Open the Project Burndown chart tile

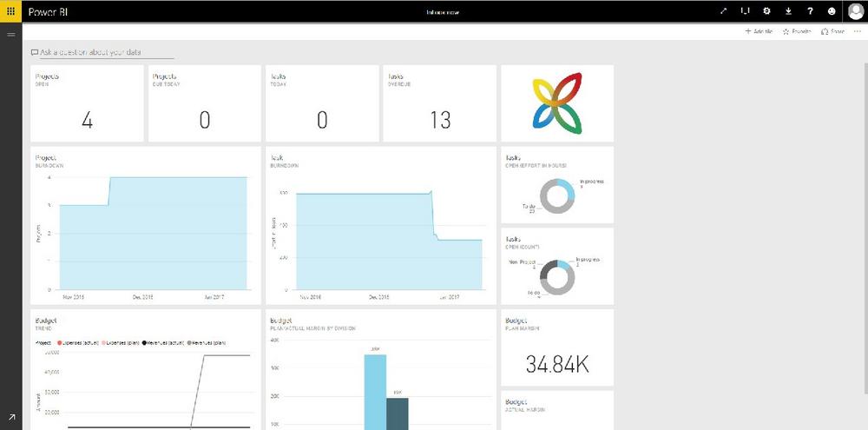click(x=146, y=226)
